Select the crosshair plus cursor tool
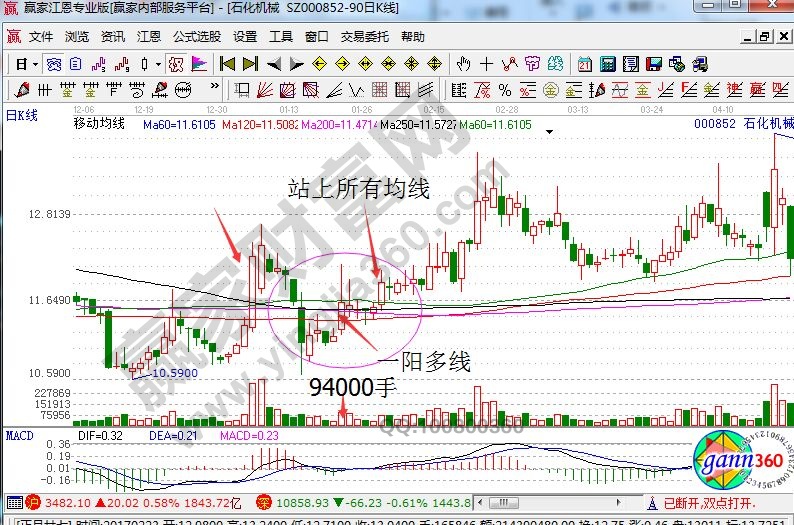794x525 pixels. point(487,64)
